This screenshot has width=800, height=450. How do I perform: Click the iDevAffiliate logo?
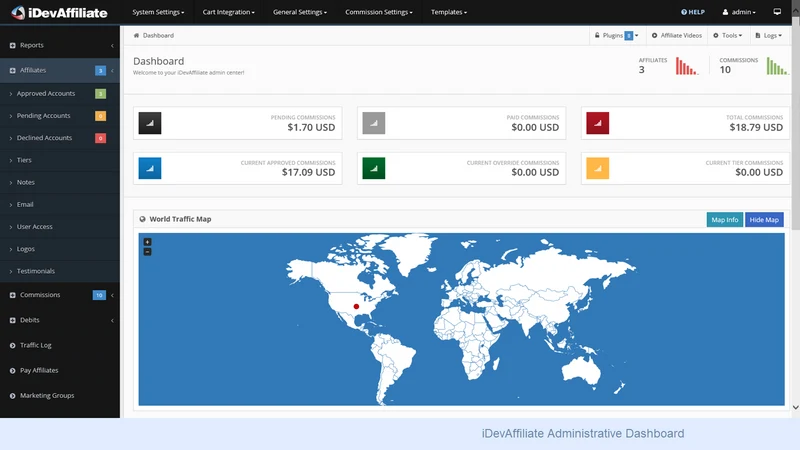coord(59,12)
